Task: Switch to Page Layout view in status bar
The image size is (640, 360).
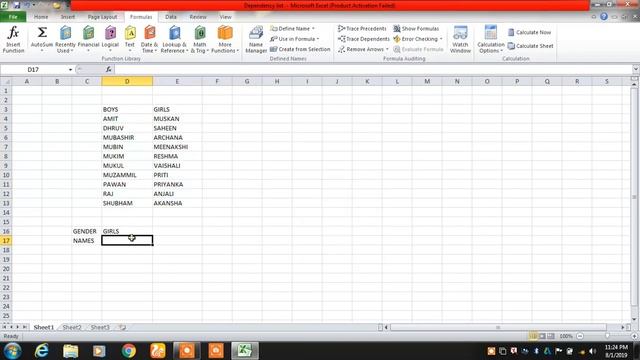Action: point(542,336)
